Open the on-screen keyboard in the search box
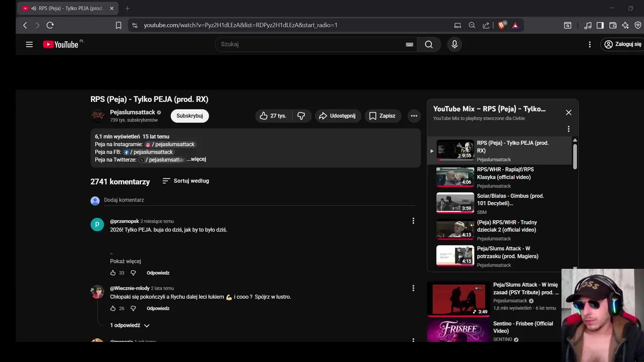Screen dimensions: 644x362 pyautogui.click(x=410, y=44)
